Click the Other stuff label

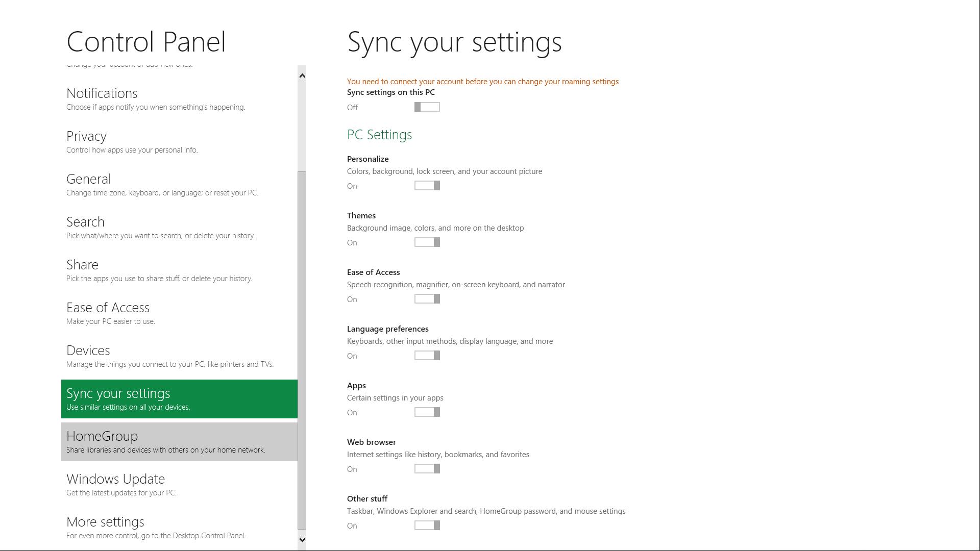367,499
